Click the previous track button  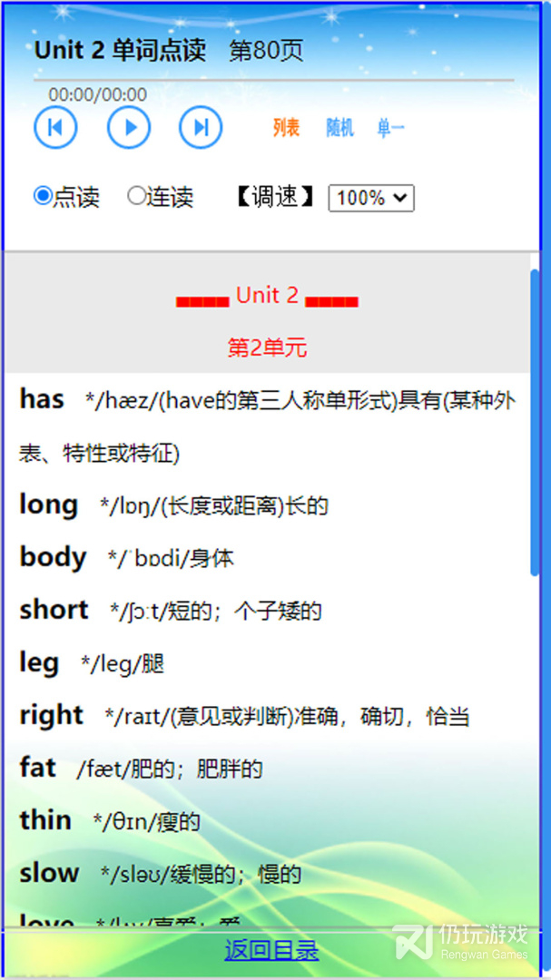(55, 128)
